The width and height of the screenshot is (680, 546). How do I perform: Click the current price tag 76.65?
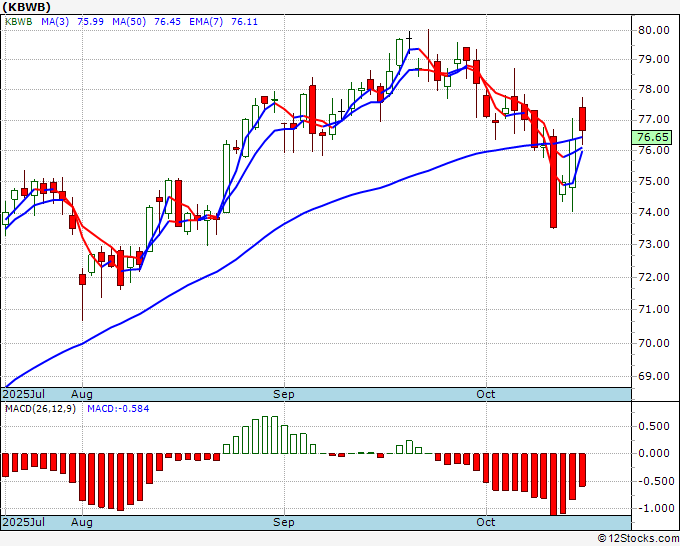(x=653, y=137)
